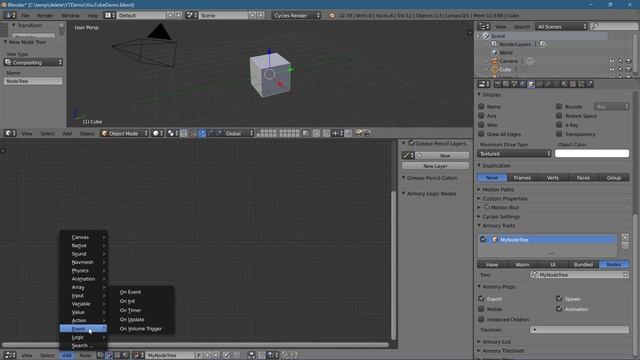Enable the X-Ray checkbox
The height and width of the screenshot is (360, 640).
(x=559, y=125)
